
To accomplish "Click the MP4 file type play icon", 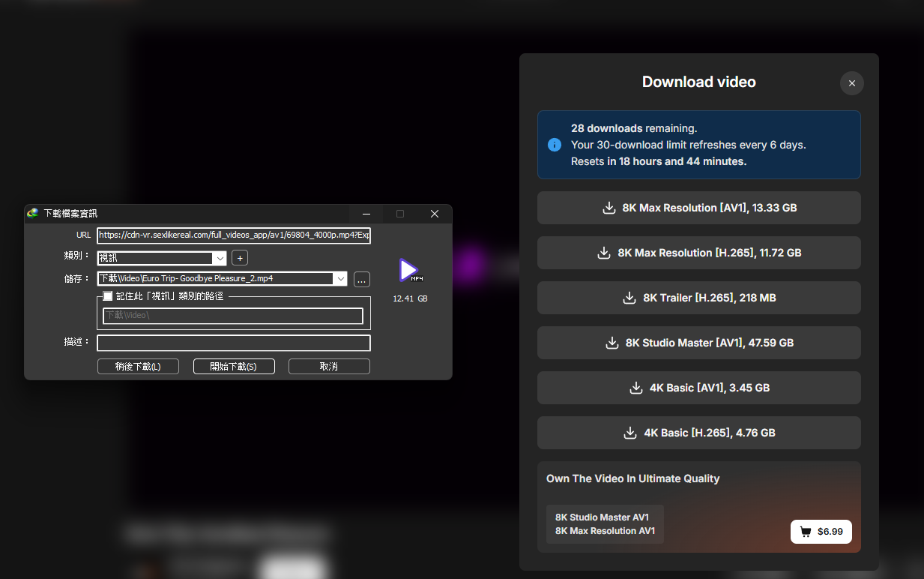I will tap(409, 271).
